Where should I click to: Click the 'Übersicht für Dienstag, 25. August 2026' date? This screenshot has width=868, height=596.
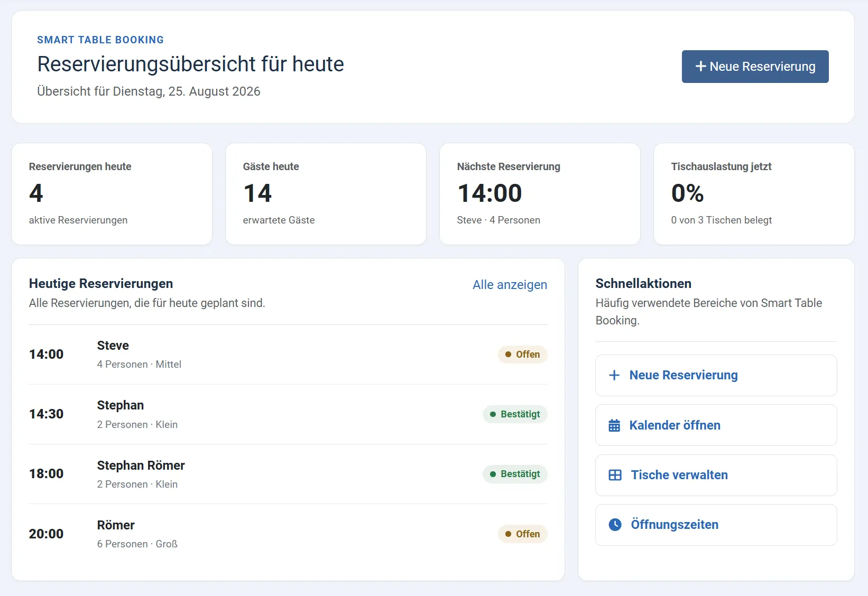click(149, 91)
